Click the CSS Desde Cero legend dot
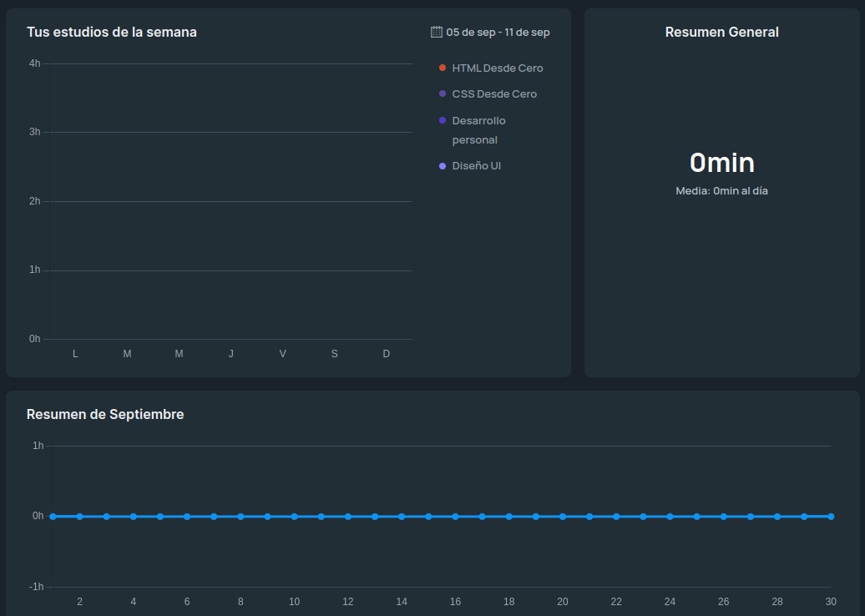The width and height of the screenshot is (865, 616). click(x=443, y=93)
